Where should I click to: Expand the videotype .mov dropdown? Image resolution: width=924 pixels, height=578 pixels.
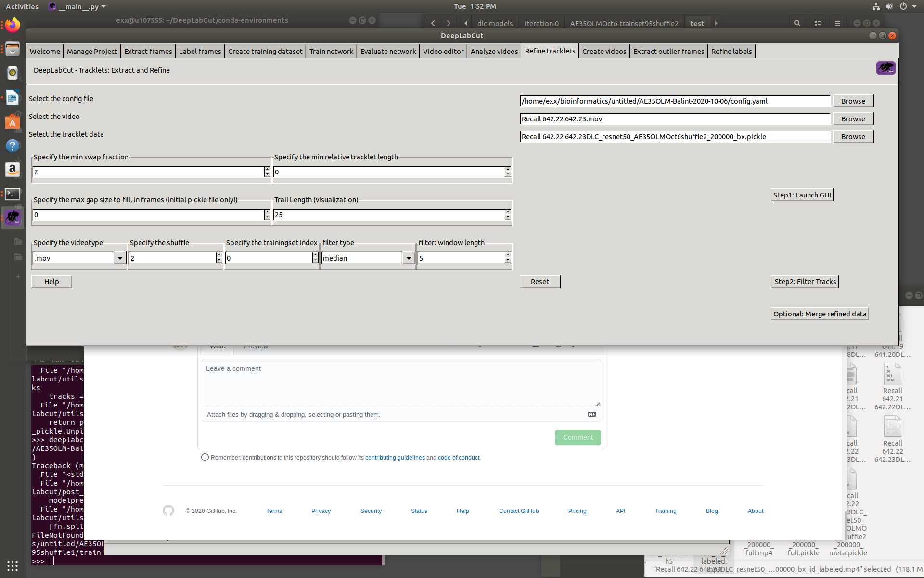click(120, 258)
